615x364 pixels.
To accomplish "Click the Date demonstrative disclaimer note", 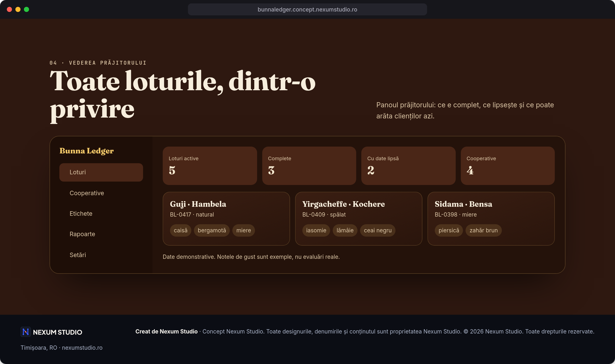I will [251, 257].
